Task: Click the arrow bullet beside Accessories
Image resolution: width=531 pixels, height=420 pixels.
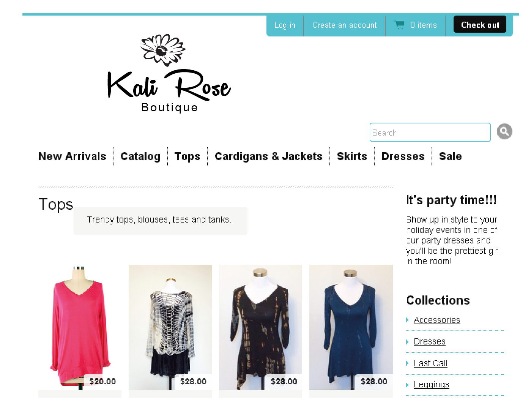Action: (408, 320)
